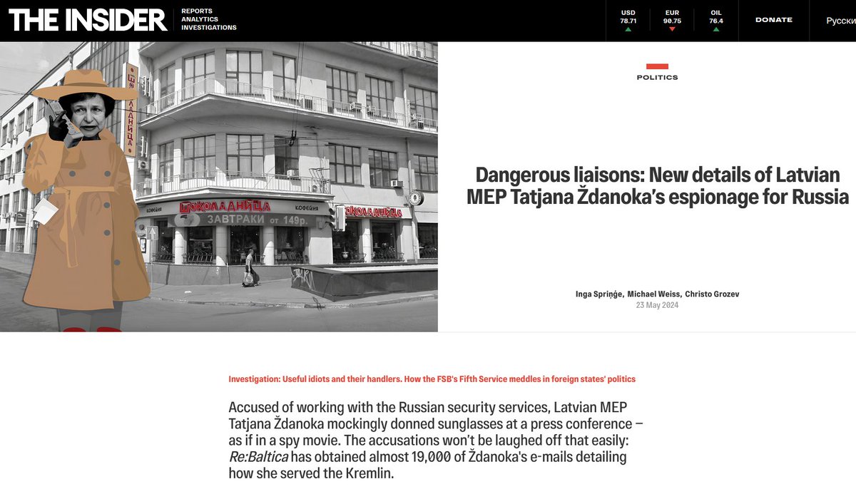Click the article headline Dangerous liaisons
The width and height of the screenshot is (856, 504).
658,185
